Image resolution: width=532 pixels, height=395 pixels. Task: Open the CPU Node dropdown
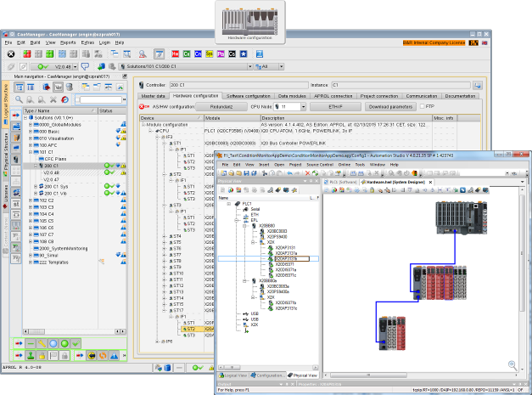coord(303,107)
